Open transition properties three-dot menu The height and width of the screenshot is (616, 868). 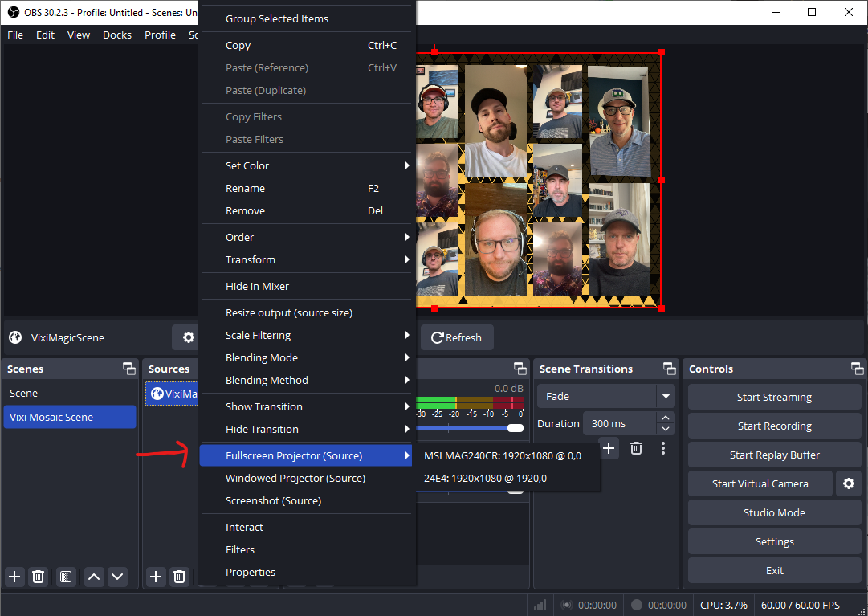(x=662, y=448)
